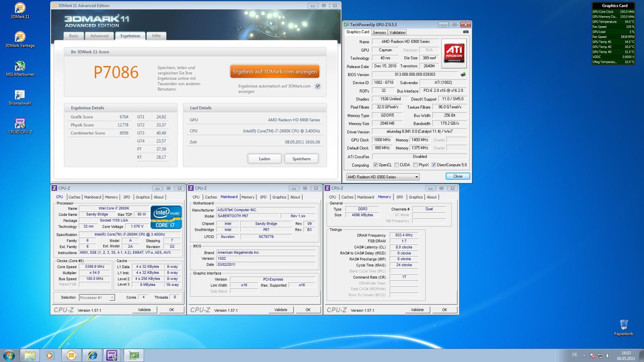This screenshot has height=362, width=644.
Task: Click GPU Temperature row in Graphics Card gadget
Action: click(x=613, y=22)
